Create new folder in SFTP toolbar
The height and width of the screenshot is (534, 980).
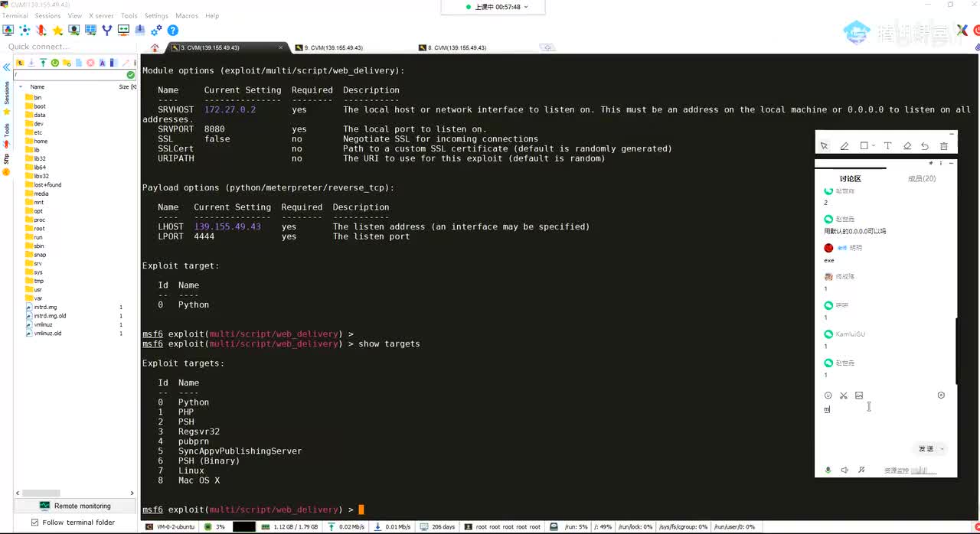click(x=67, y=63)
